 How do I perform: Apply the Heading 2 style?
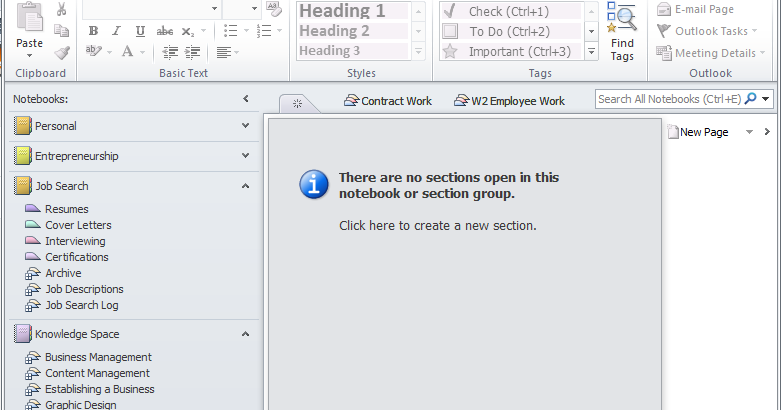[353, 31]
